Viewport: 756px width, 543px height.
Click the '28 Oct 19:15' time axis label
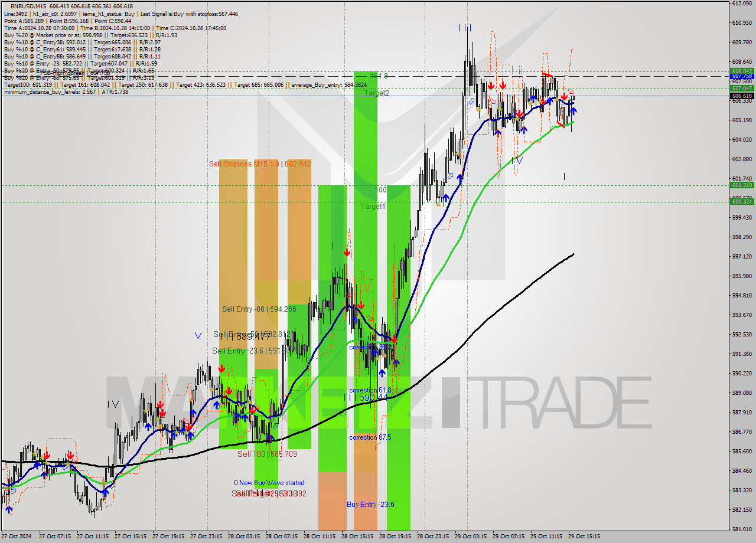click(x=395, y=537)
